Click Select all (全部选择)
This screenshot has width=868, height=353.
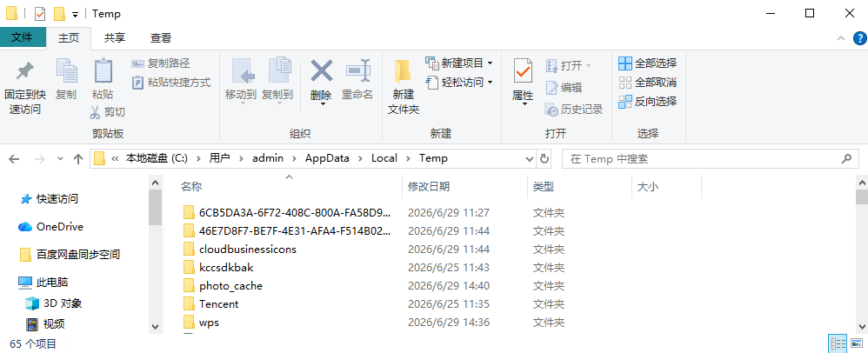[648, 63]
